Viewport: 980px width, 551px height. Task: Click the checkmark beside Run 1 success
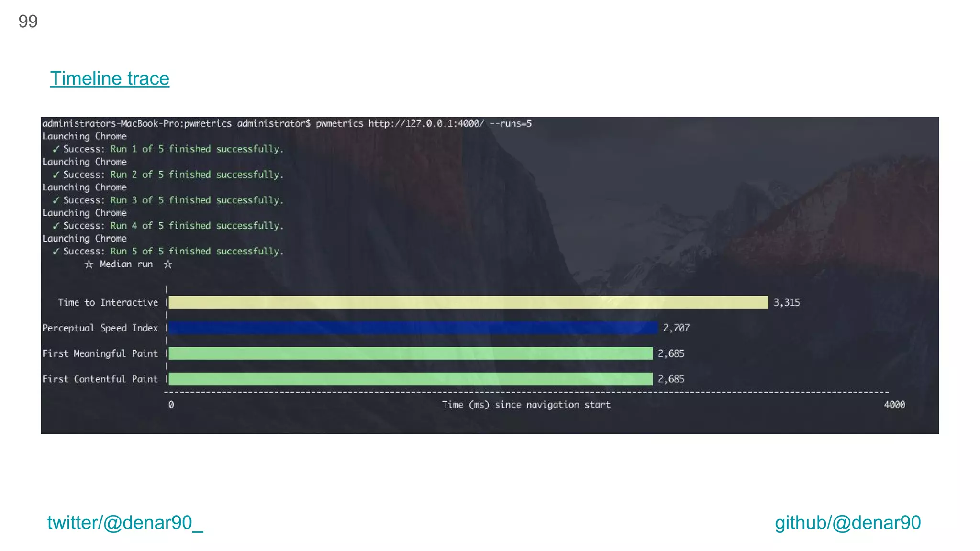pyautogui.click(x=56, y=149)
